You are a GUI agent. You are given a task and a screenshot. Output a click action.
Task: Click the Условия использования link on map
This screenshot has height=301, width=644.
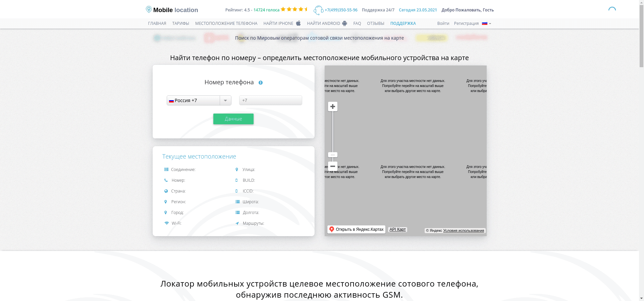coord(464,230)
